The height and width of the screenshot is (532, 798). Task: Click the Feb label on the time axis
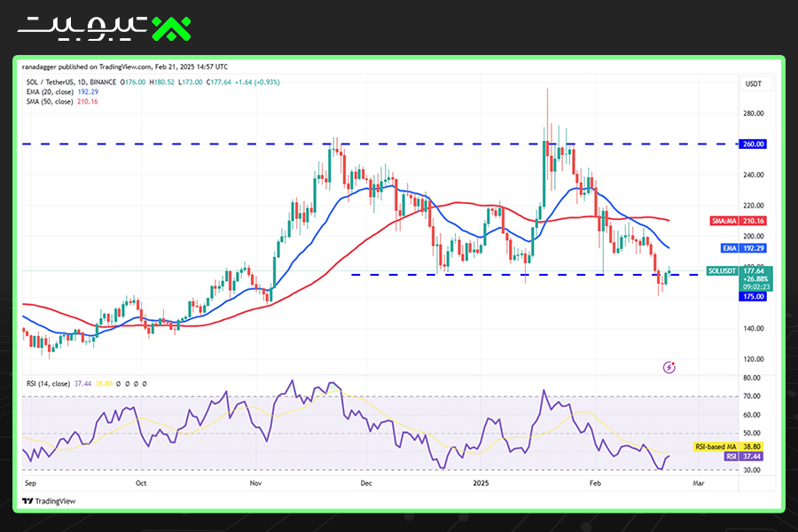tap(595, 482)
